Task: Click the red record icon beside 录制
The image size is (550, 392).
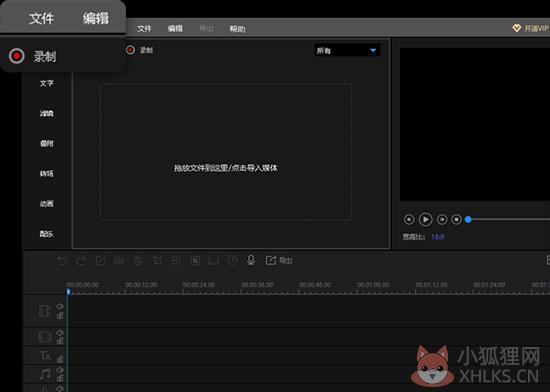Action: tap(130, 50)
